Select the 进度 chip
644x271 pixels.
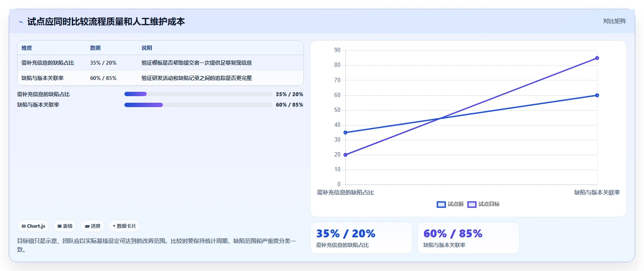coord(92,226)
